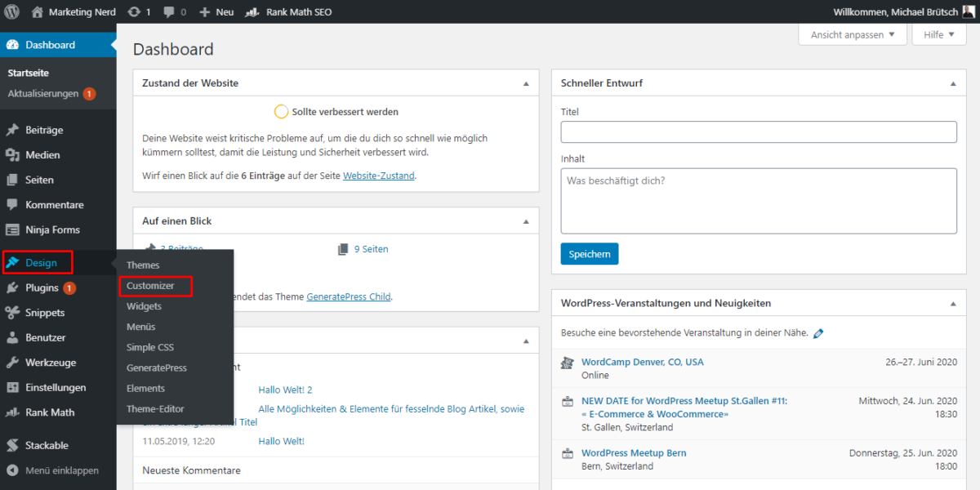Viewport: 980px width, 490px height.
Task: Open Aktualisierungen in the sidebar
Action: pyautogui.click(x=43, y=94)
